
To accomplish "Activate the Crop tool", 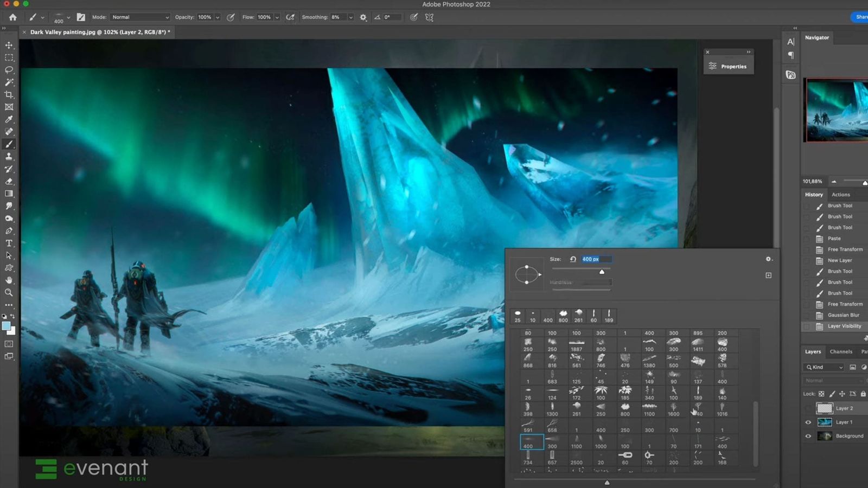I will [x=9, y=94].
